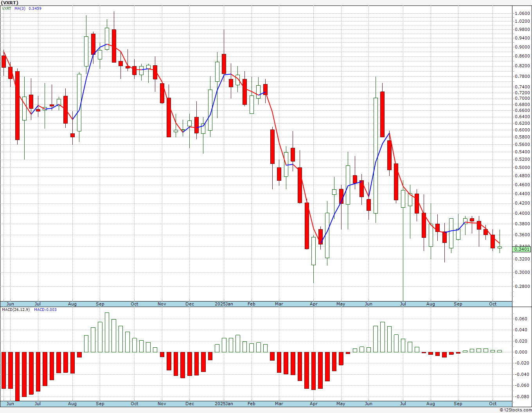Click Nov on the MACD panel time axis
The image size is (532, 413).
pos(162,404)
